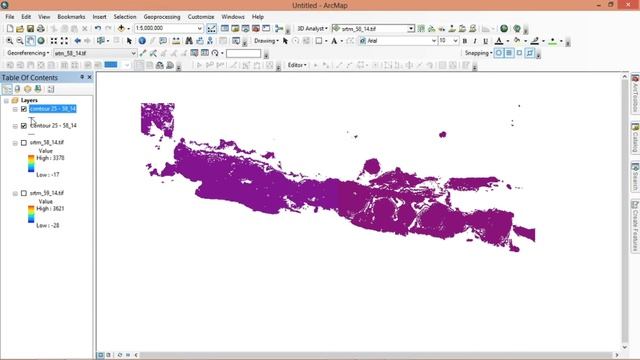Switch to List By Selection view
Image resolution: width=640 pixels, height=360 pixels.
click(38, 89)
